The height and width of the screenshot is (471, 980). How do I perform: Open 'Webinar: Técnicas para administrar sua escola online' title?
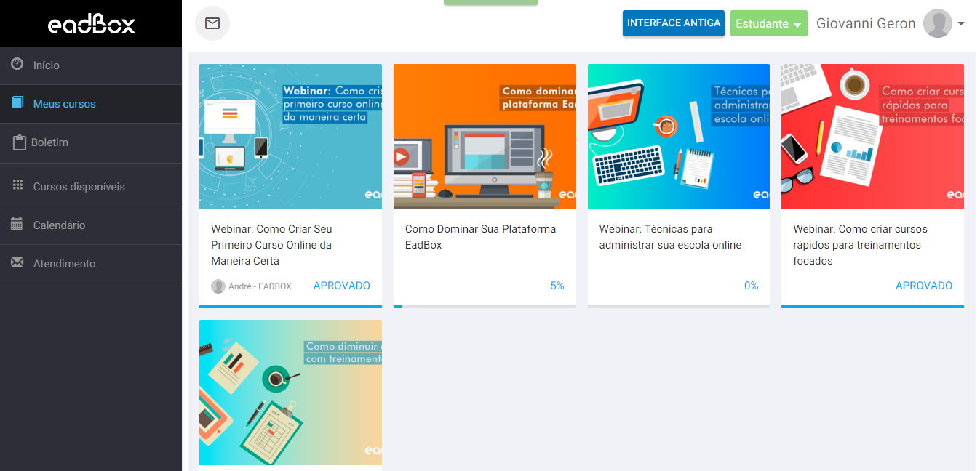pos(670,237)
